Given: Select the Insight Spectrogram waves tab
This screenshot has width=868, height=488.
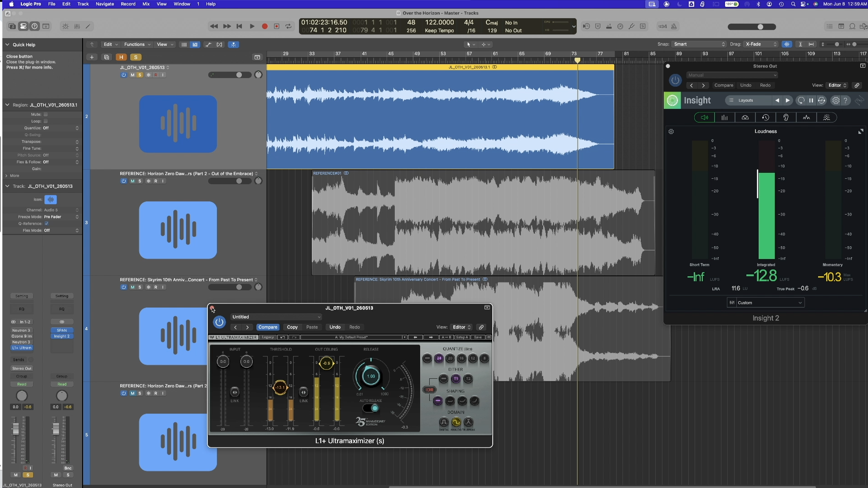Looking at the screenshot, I should point(827,117).
